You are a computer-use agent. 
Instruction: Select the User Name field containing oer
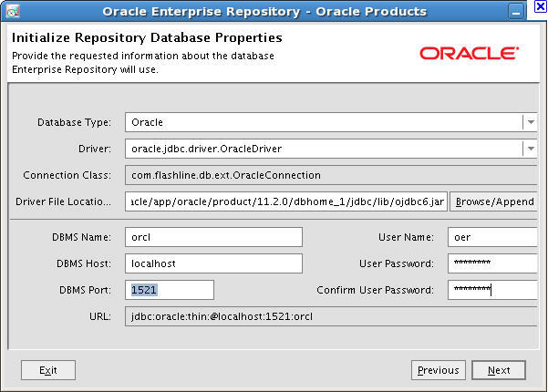coord(492,237)
